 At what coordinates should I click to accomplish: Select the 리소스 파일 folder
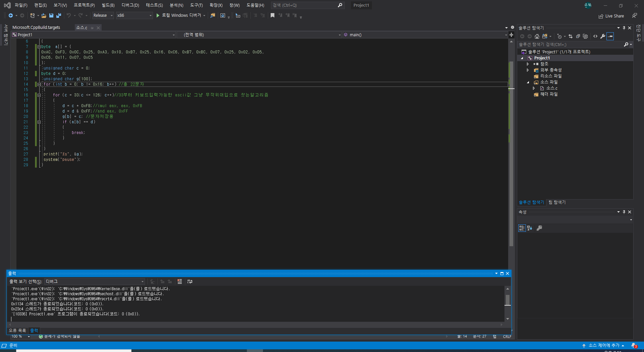pyautogui.click(x=551, y=76)
